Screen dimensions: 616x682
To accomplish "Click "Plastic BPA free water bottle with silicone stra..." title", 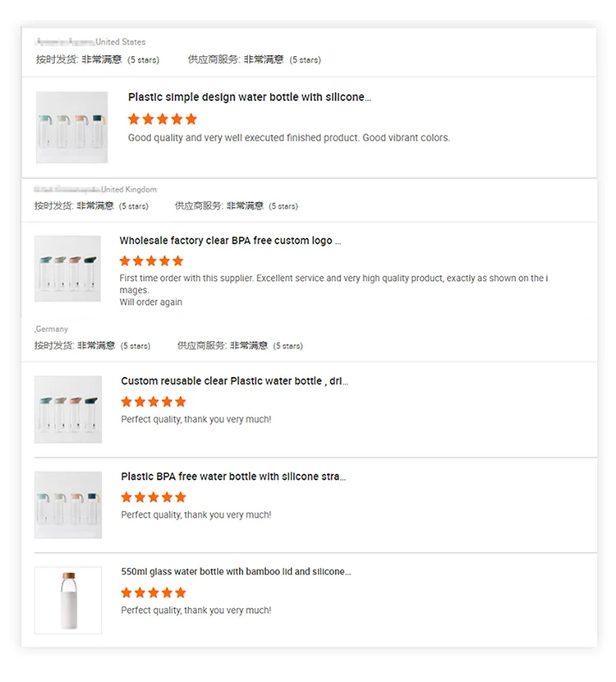I will [x=233, y=477].
